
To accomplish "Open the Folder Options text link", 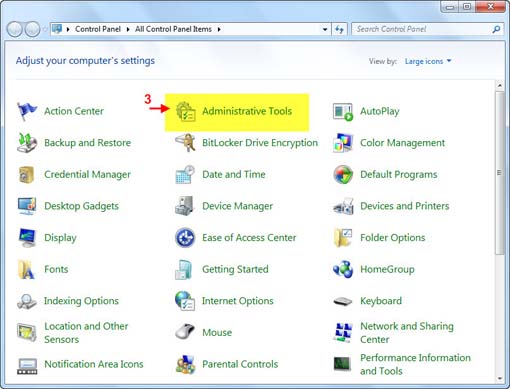I will click(x=393, y=238).
